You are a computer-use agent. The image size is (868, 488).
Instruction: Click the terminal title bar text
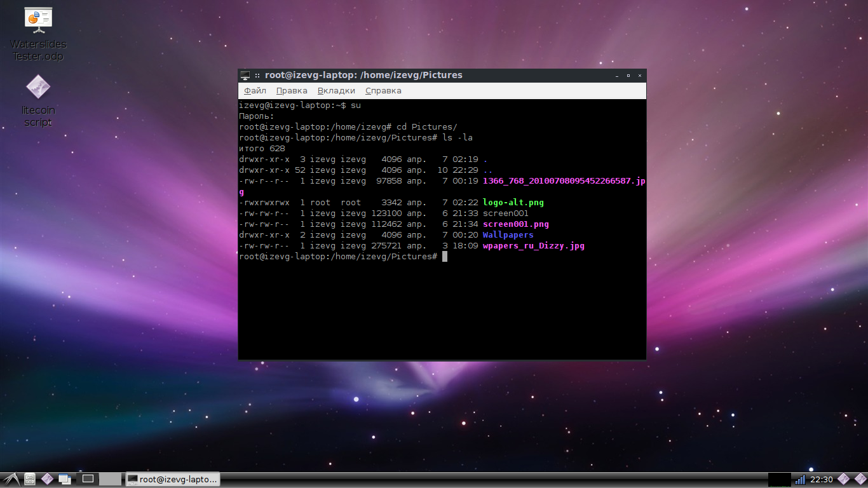(363, 75)
